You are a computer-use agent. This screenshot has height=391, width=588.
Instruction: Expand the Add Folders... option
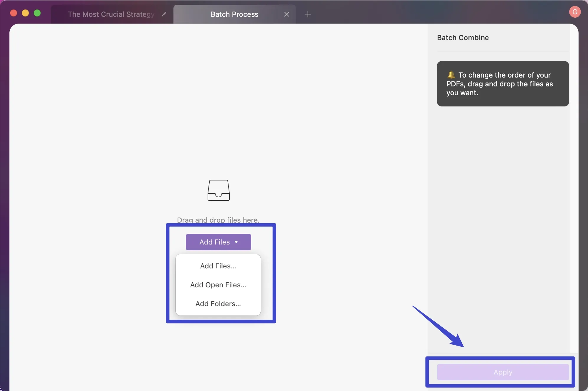[218, 304]
